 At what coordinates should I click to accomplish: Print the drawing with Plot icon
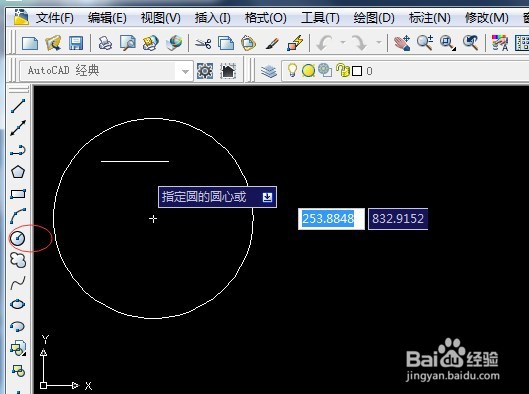[x=105, y=43]
